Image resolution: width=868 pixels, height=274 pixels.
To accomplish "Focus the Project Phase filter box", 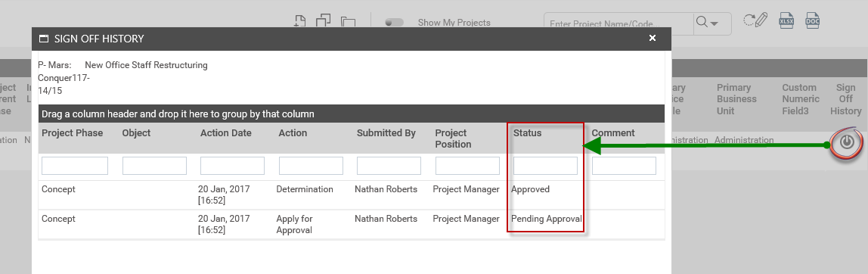I will [x=75, y=166].
